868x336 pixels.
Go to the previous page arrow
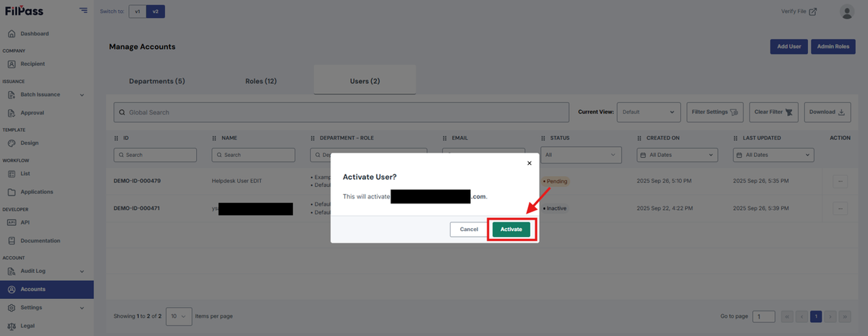pos(801,316)
